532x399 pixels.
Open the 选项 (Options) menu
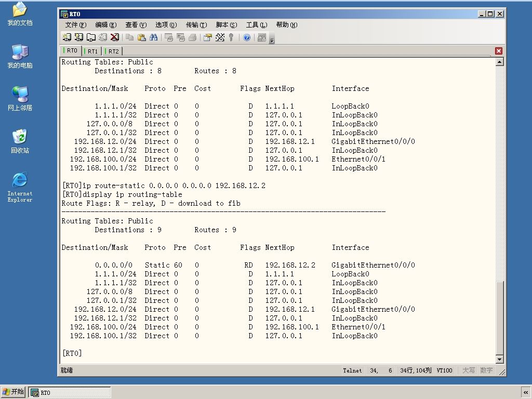coord(166,25)
